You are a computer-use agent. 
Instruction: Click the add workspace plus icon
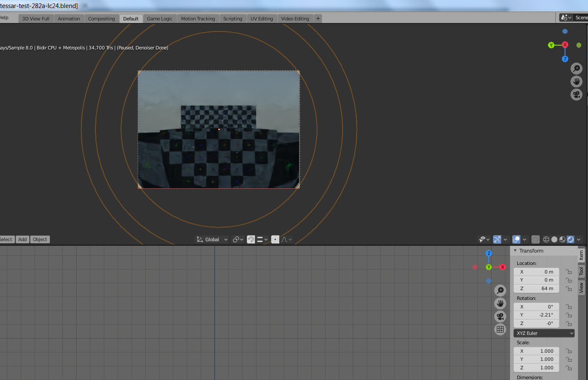(318, 18)
